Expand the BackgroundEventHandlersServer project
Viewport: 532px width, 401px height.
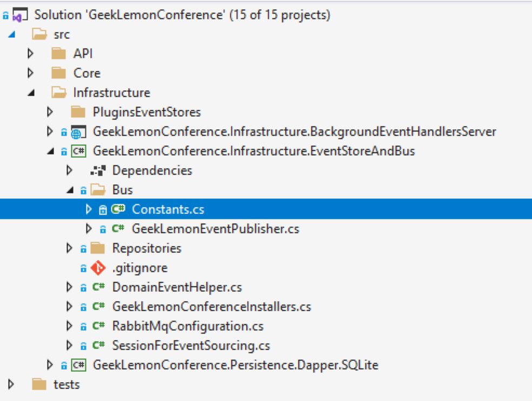pos(50,131)
